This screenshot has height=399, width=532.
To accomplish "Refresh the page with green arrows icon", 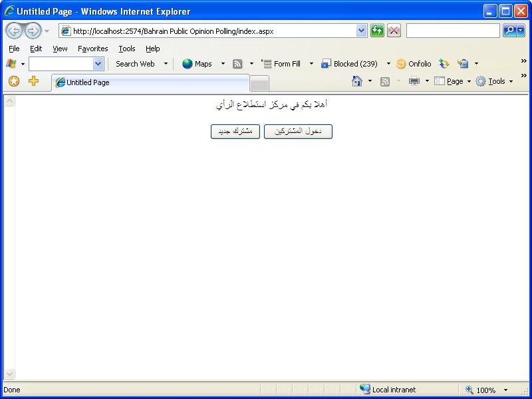I will (377, 31).
